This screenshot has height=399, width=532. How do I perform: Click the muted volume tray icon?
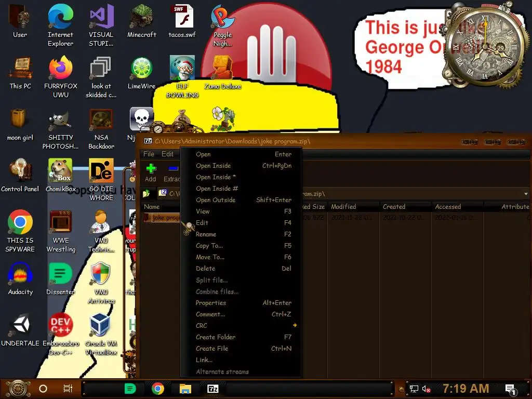click(x=426, y=389)
